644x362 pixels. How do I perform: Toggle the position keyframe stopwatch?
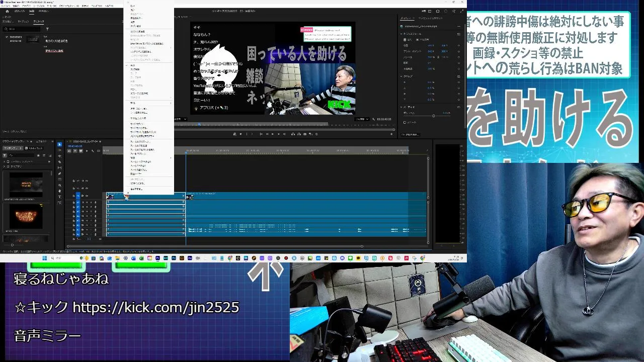pos(459,45)
